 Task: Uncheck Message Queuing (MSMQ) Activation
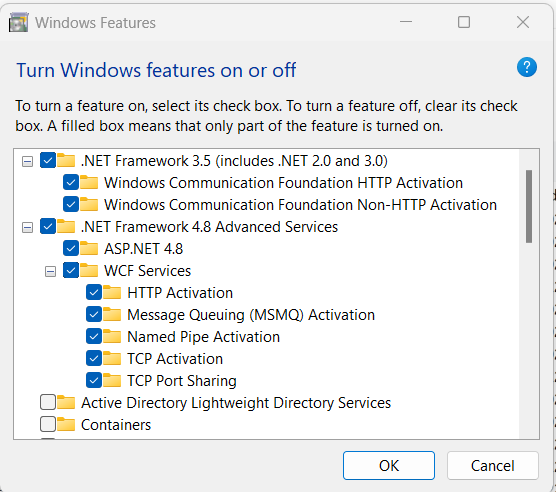tap(94, 314)
